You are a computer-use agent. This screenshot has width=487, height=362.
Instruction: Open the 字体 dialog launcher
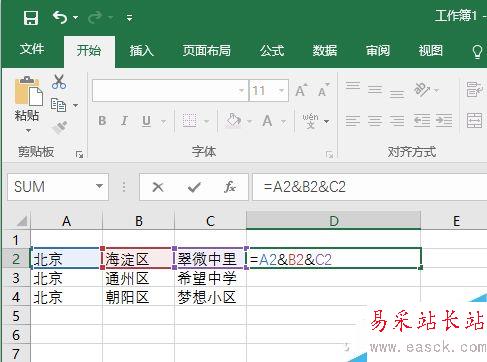tap(330, 155)
